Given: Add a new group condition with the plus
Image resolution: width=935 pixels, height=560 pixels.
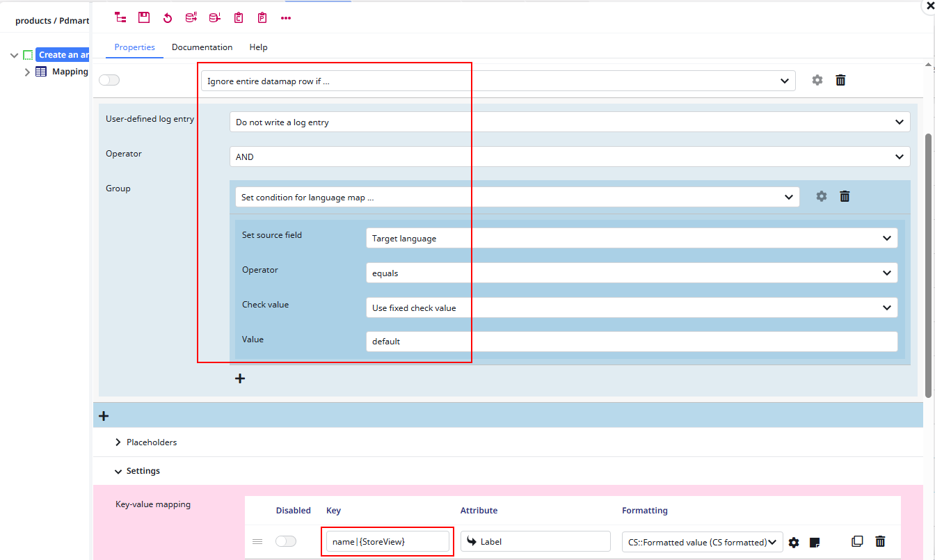Looking at the screenshot, I should tap(240, 378).
